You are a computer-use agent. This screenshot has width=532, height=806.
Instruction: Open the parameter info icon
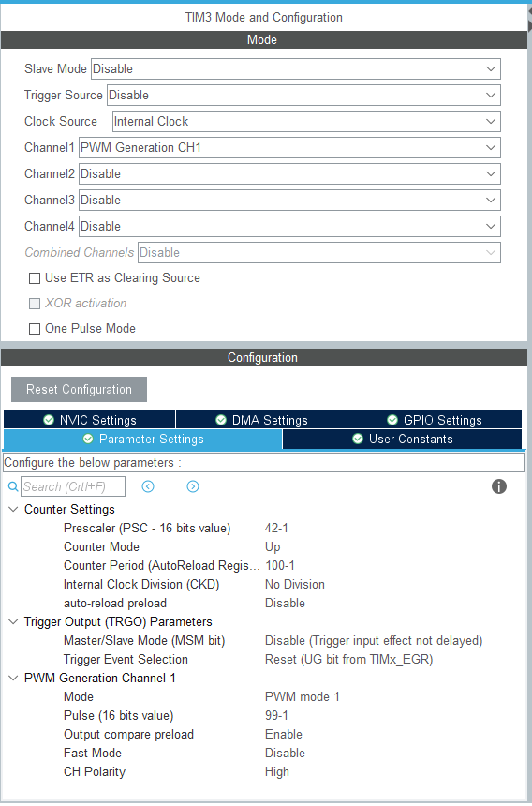coord(499,486)
